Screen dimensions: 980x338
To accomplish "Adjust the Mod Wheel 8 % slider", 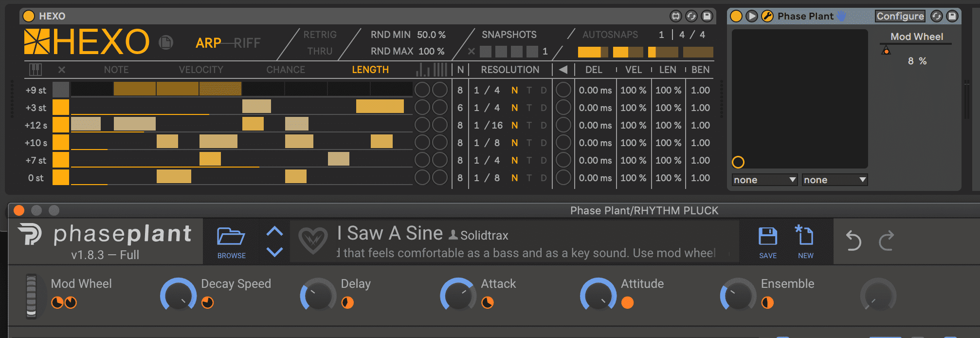I will 917,61.
